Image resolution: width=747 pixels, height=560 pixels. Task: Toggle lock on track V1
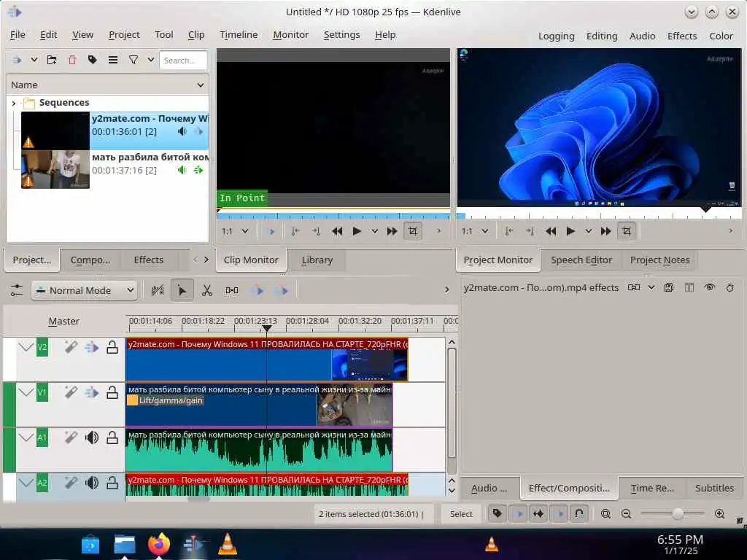(x=112, y=392)
